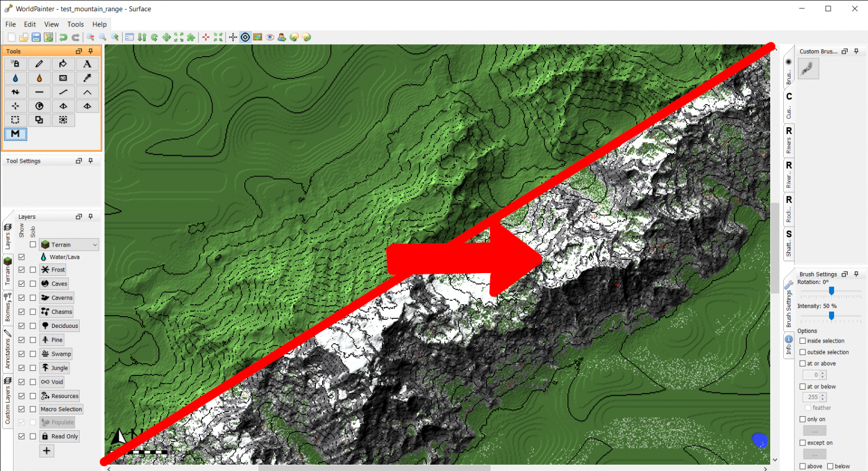
Task: Select the Text tool
Action: click(x=87, y=63)
